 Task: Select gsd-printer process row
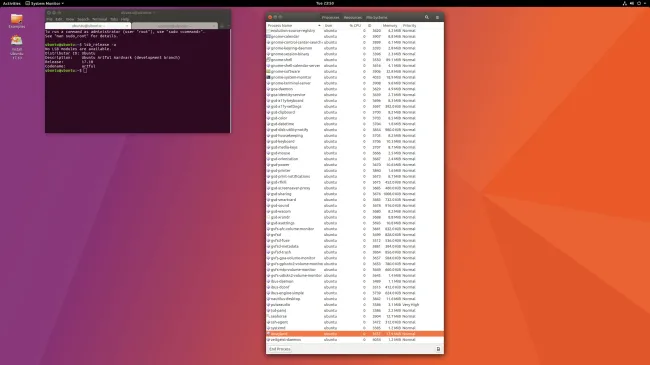tap(355, 170)
